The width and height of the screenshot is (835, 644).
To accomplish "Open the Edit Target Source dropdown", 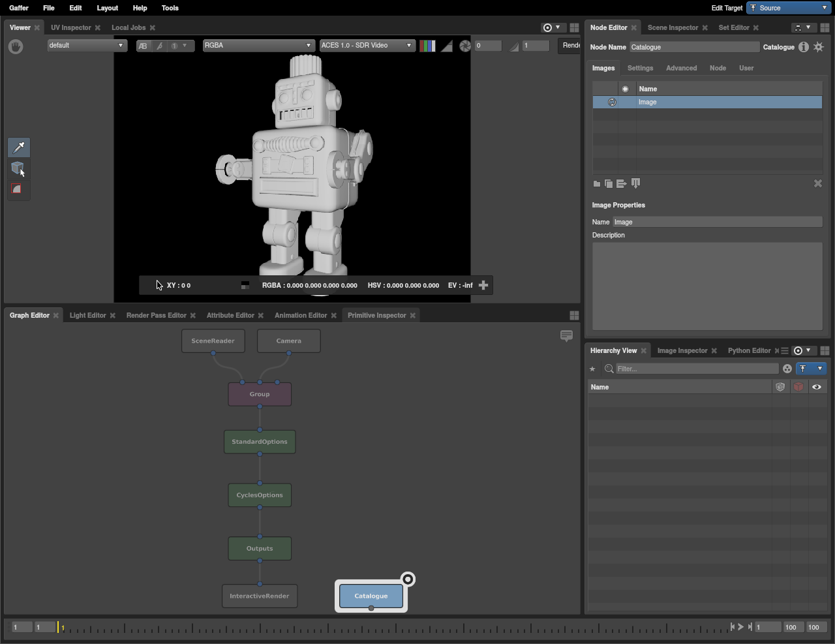I will (789, 8).
